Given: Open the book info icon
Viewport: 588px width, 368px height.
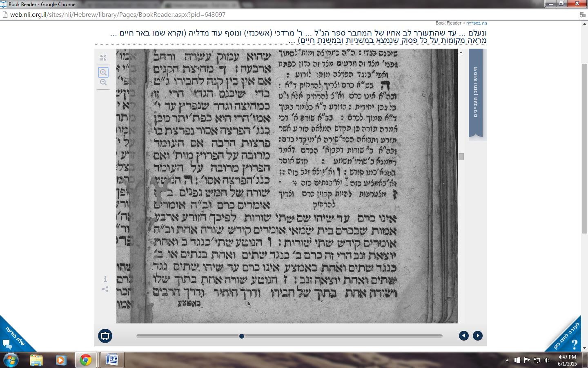Looking at the screenshot, I should point(105,279).
